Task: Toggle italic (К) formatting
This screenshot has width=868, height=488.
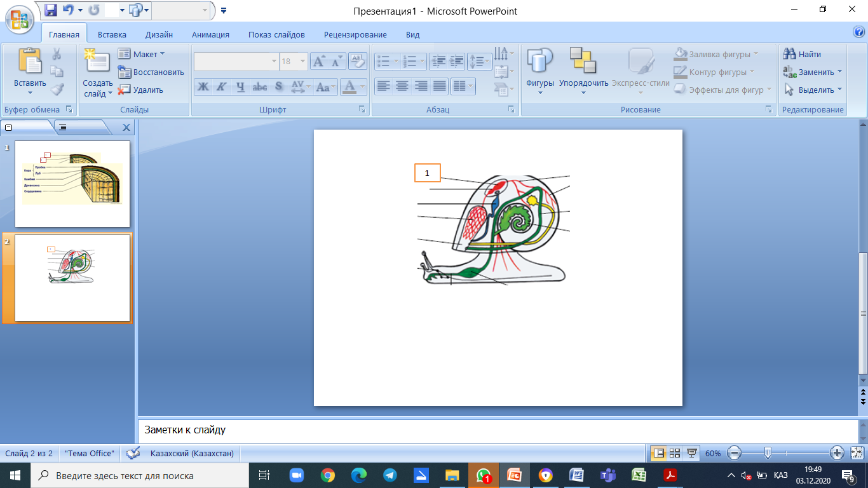Action: coord(221,87)
